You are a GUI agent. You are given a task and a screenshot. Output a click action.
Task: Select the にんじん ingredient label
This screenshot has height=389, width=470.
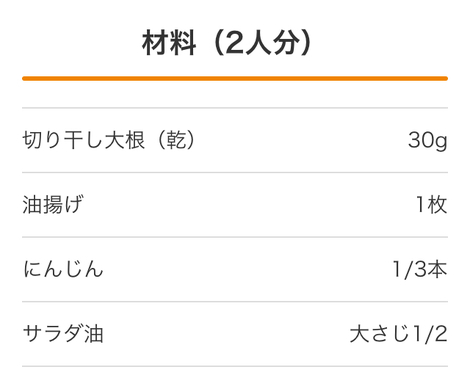point(63,269)
